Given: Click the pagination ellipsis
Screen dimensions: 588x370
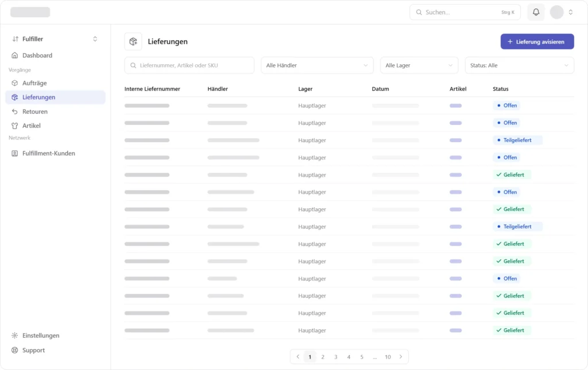Looking at the screenshot, I should 374,357.
